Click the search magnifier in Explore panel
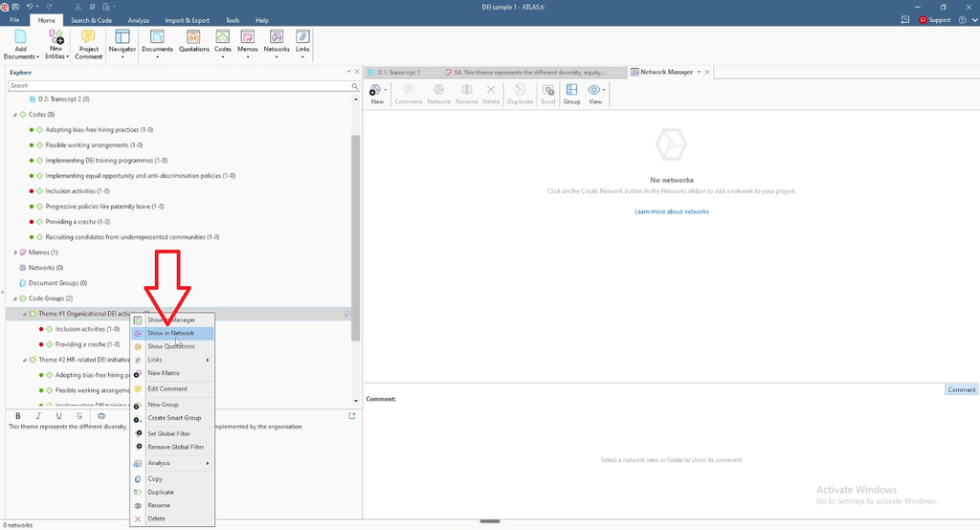Screen dimensions: 980x530 tap(354, 86)
